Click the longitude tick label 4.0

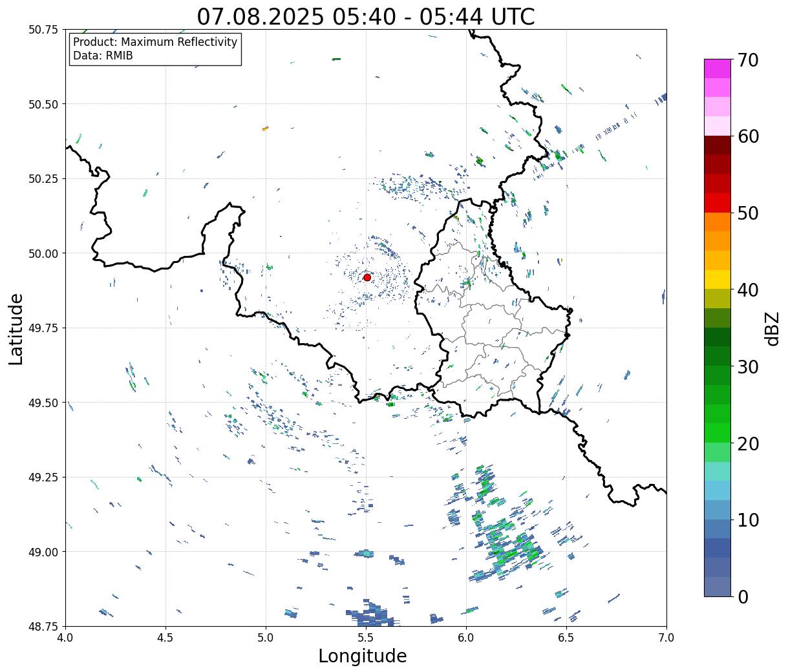tap(65, 637)
